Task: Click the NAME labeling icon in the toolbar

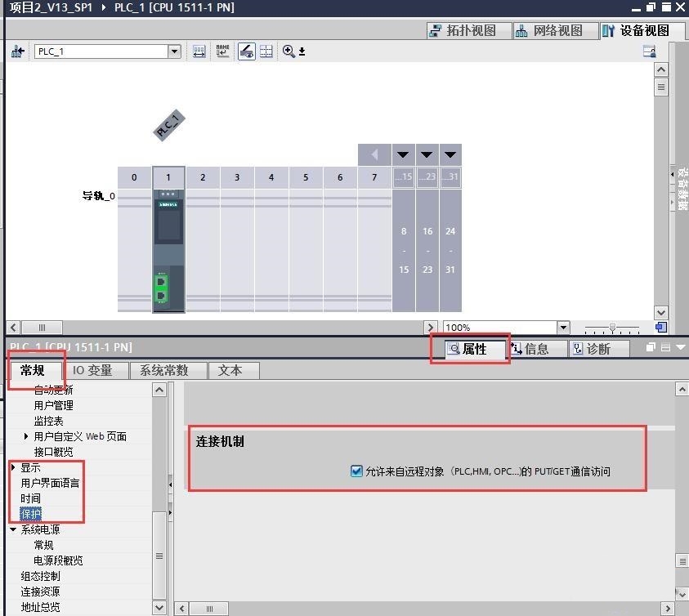Action: (x=222, y=51)
